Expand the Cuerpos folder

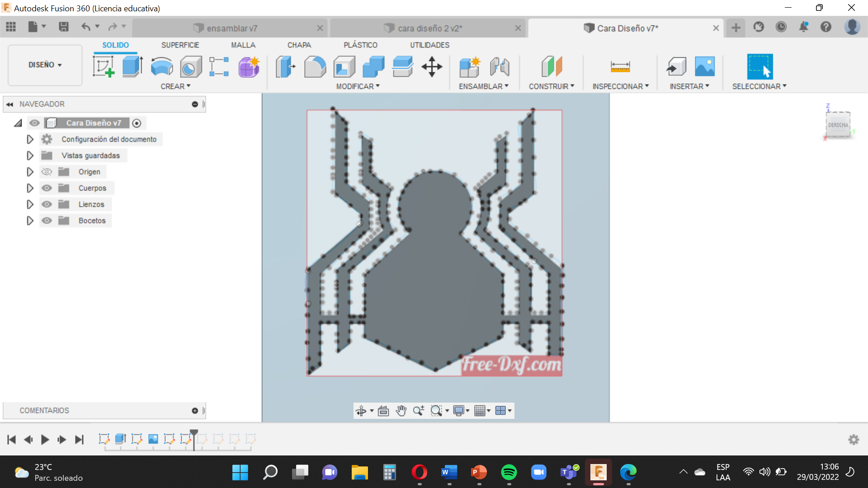click(x=30, y=188)
